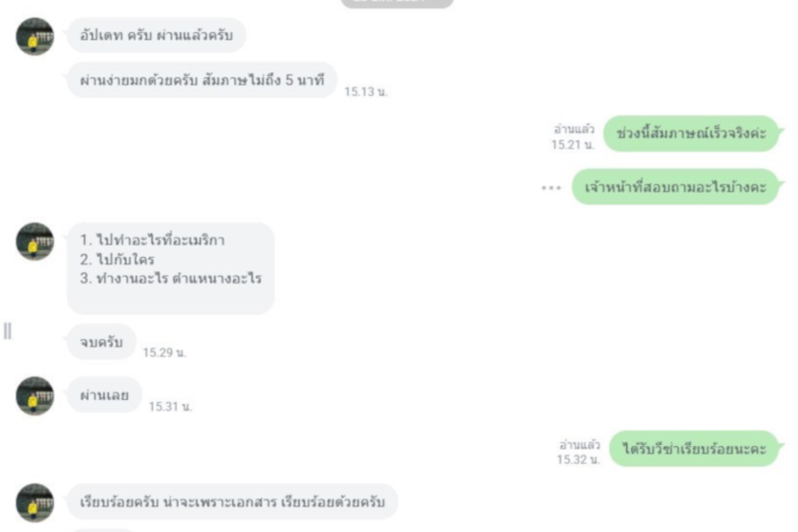The width and height of the screenshot is (798, 532).
Task: Tap the avatar next to 'ผ่านเลย' message
Action: [x=35, y=396]
